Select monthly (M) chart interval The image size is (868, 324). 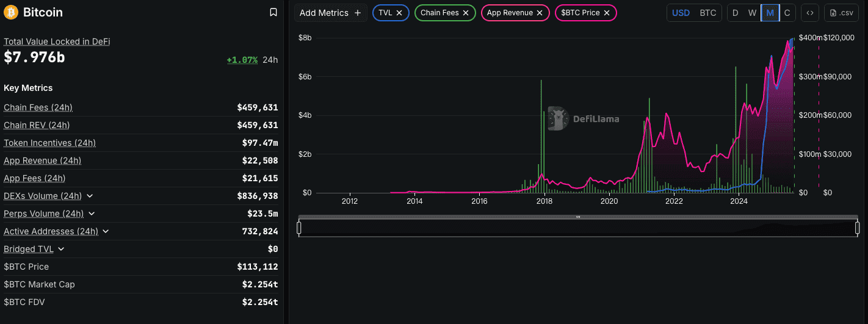[x=770, y=12]
